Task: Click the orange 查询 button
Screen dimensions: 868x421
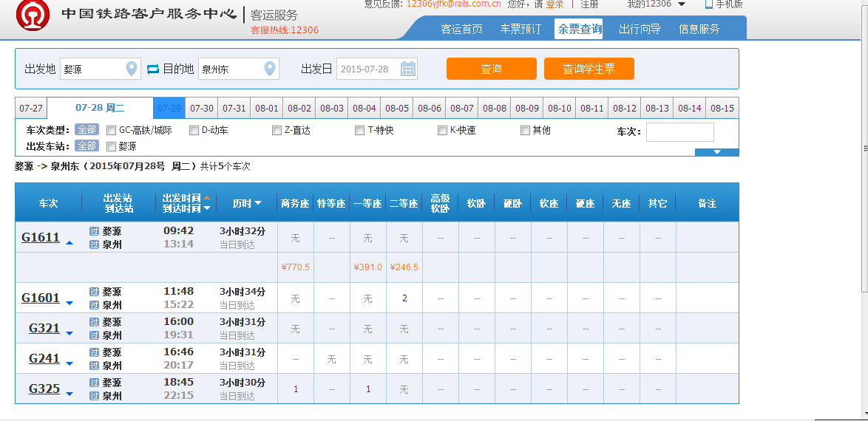Action: pos(492,69)
